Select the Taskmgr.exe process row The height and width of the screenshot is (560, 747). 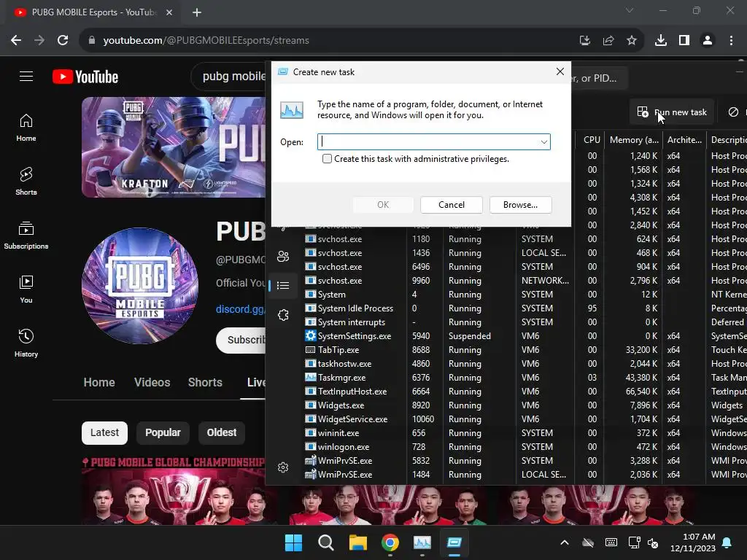(x=524, y=378)
